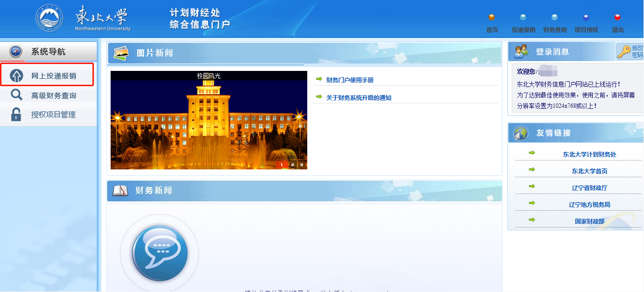This screenshot has width=644, height=292.
Task: Visit the 东北大学首页 link
Action: click(x=589, y=171)
